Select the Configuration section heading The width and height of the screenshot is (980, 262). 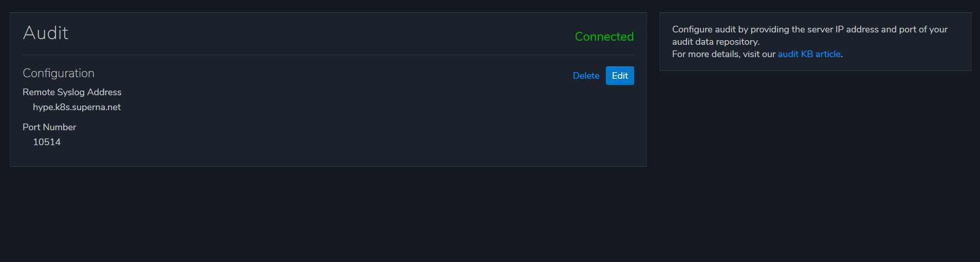pyautogui.click(x=59, y=73)
